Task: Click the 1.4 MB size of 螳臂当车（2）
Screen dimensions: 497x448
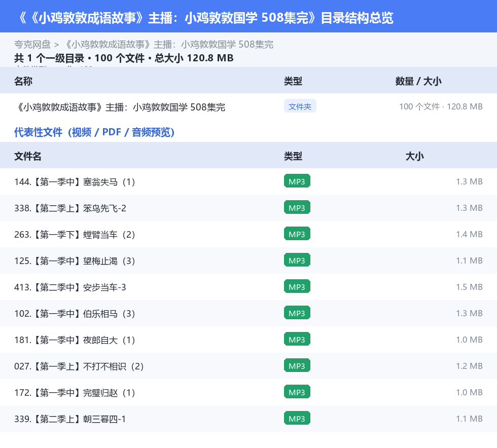Action: (x=469, y=234)
